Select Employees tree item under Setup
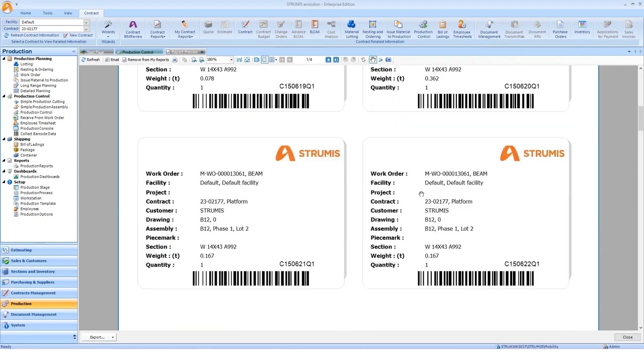Viewport: 644px width, 362px height. pyautogui.click(x=29, y=209)
